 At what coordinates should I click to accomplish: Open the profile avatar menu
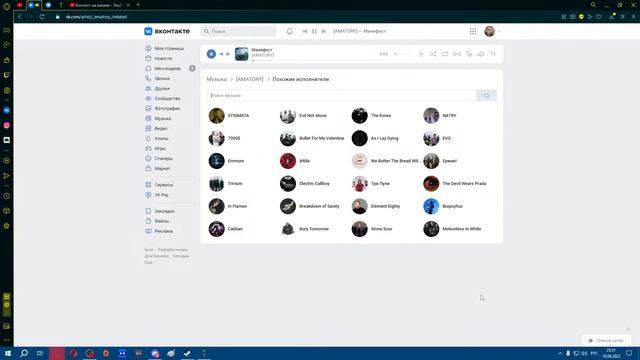489,31
